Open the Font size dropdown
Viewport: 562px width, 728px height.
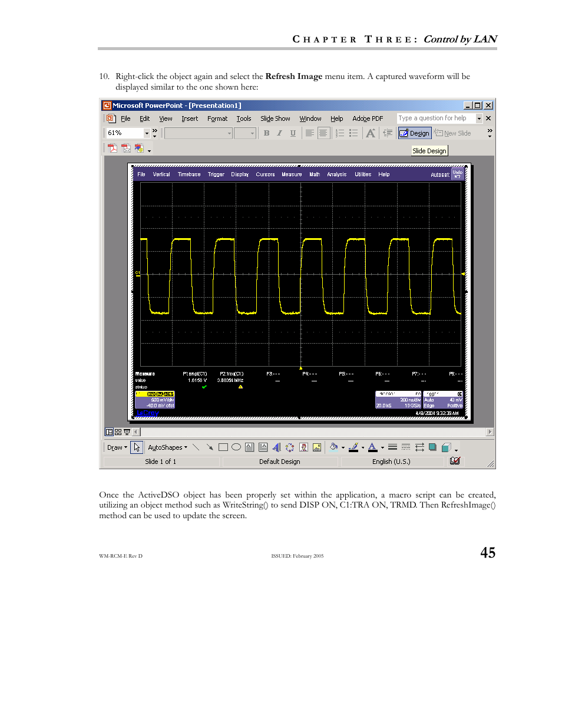click(253, 133)
